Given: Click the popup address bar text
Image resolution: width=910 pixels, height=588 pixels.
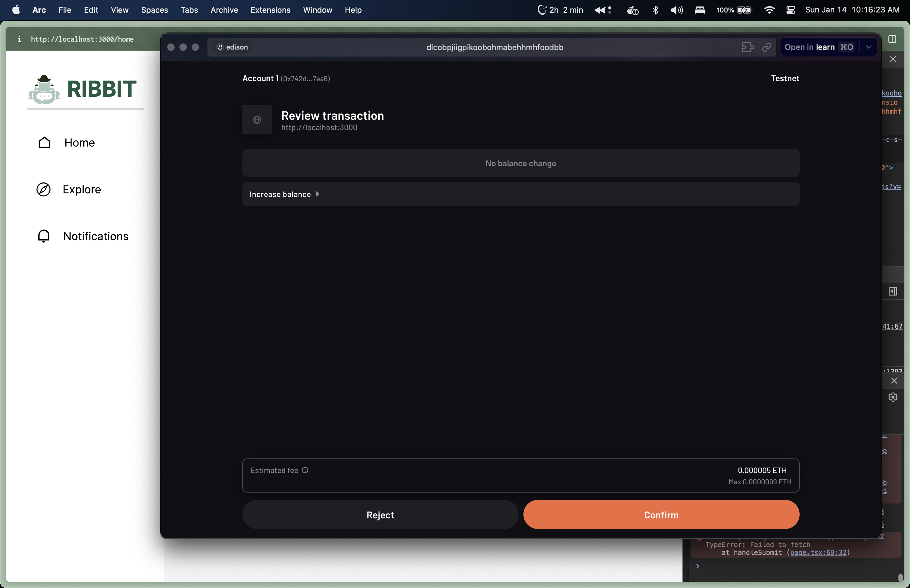Looking at the screenshot, I should tap(495, 47).
